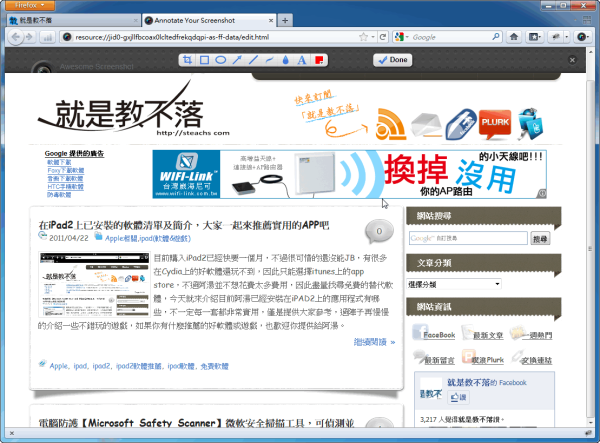Open the Firefox application menu

coord(30,5)
